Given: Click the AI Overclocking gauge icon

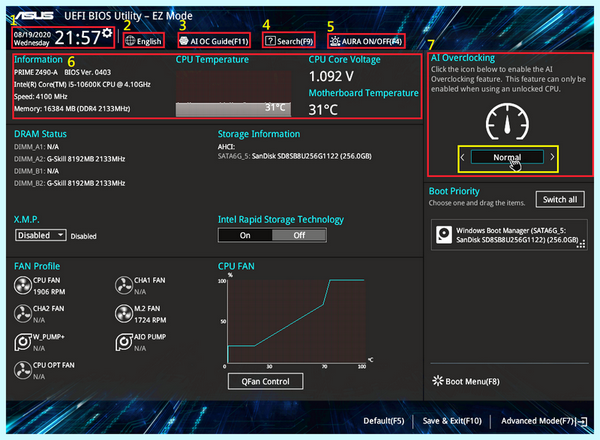Looking at the screenshot, I should (x=507, y=122).
